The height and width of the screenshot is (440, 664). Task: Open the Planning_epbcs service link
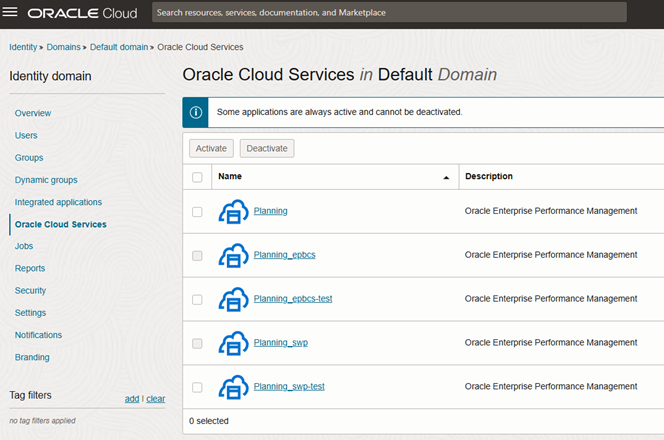[285, 255]
